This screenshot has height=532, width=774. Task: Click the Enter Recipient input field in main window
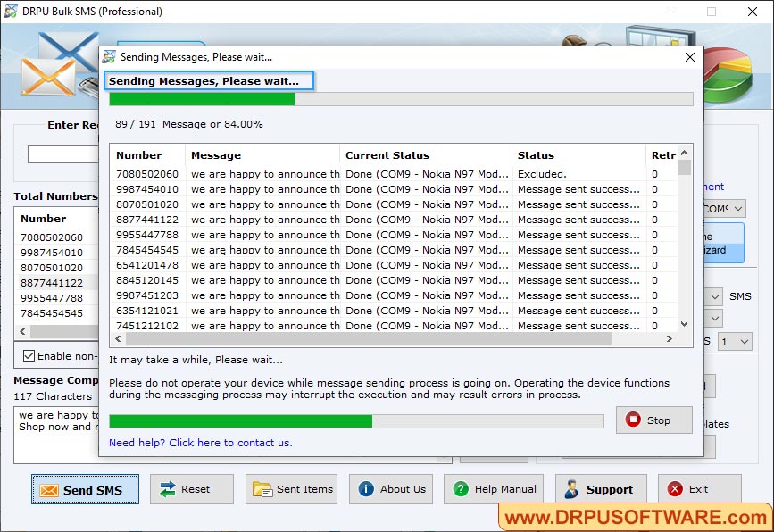pyautogui.click(x=63, y=154)
